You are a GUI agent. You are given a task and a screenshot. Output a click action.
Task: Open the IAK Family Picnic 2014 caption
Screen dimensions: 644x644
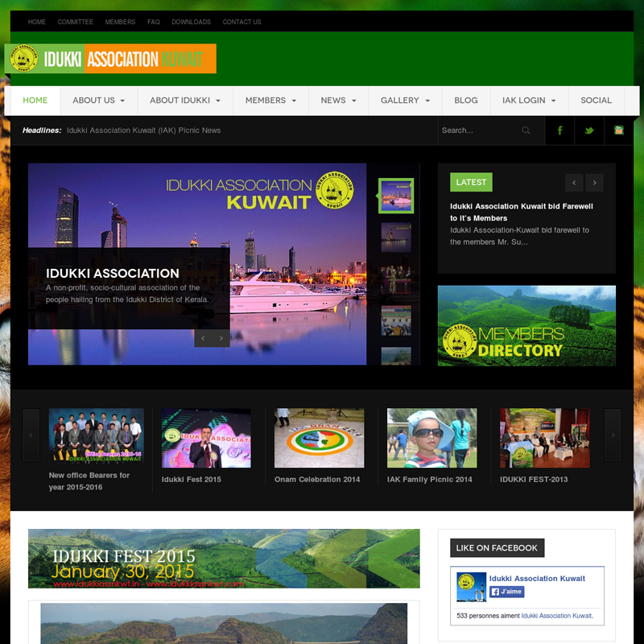[x=430, y=479]
